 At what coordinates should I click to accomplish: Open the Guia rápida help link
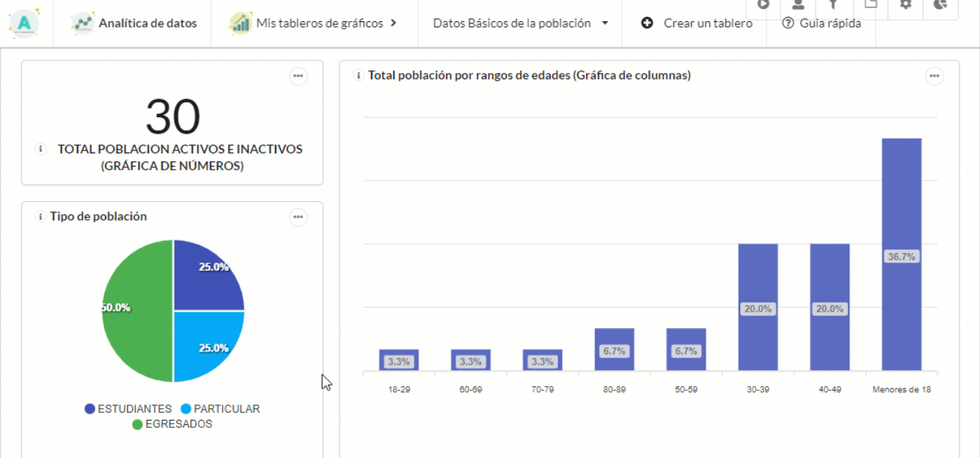(x=822, y=23)
